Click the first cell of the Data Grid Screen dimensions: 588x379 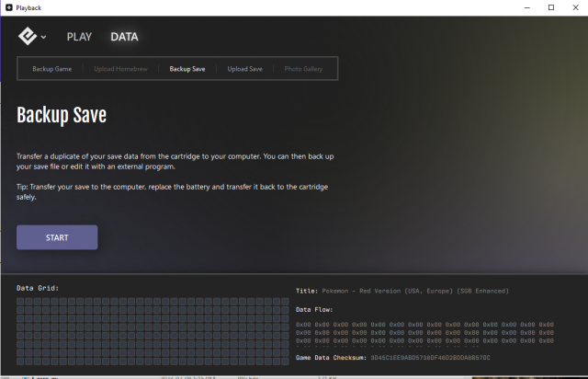pos(21,302)
